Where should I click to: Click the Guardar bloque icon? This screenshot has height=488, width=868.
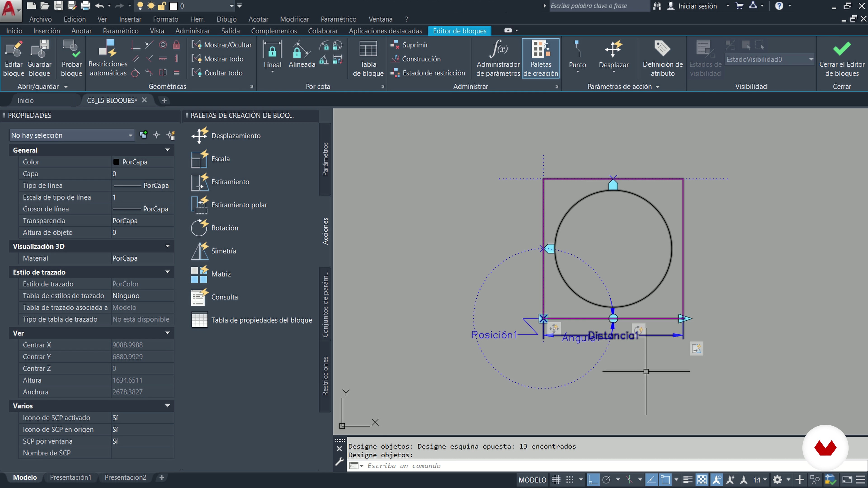point(39,49)
